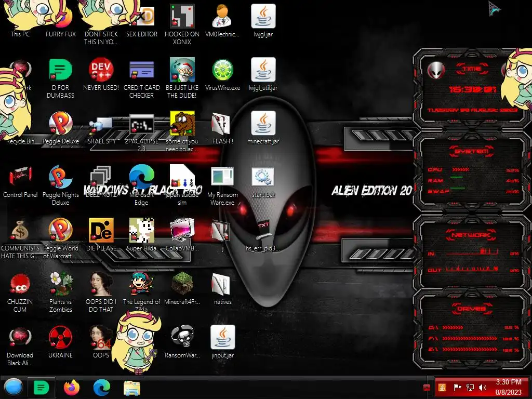This screenshot has width=532, height=399.
Task: Open the natives folder icon
Action: 221,284
